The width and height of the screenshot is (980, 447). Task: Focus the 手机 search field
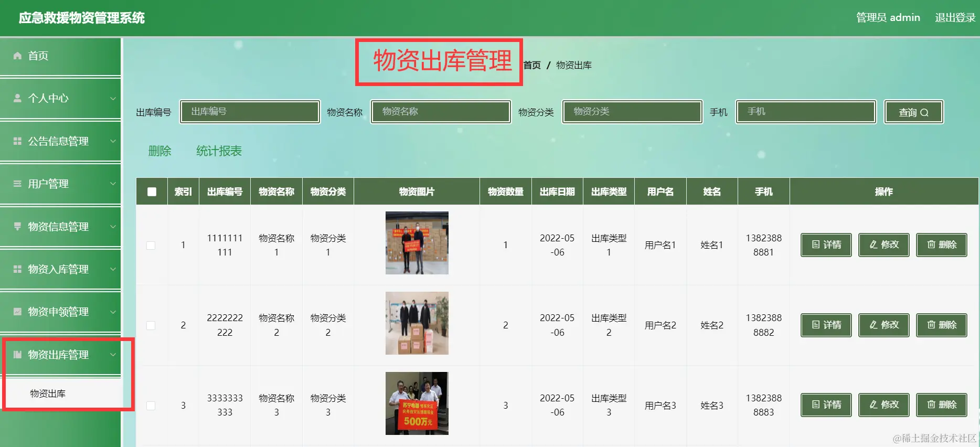[806, 112]
